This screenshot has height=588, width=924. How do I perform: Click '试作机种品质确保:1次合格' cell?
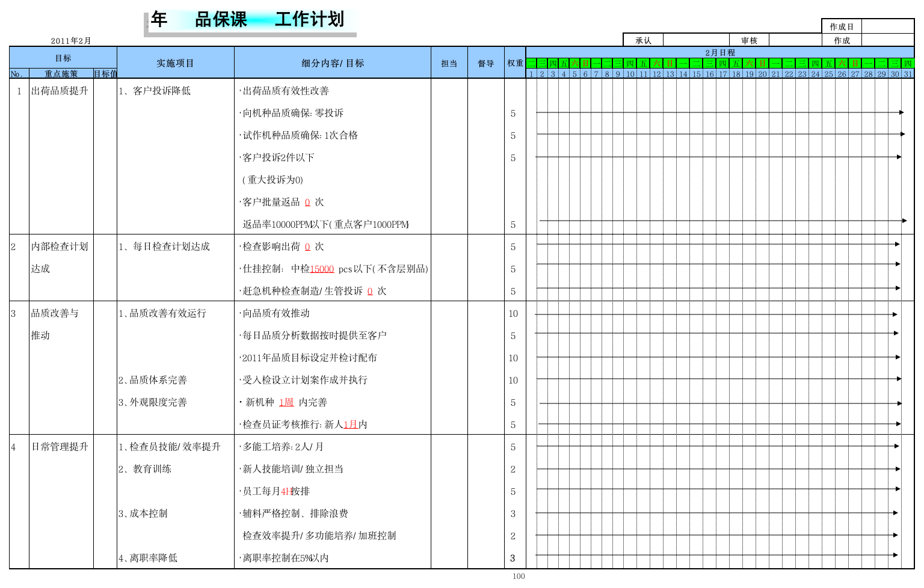pos(299,135)
